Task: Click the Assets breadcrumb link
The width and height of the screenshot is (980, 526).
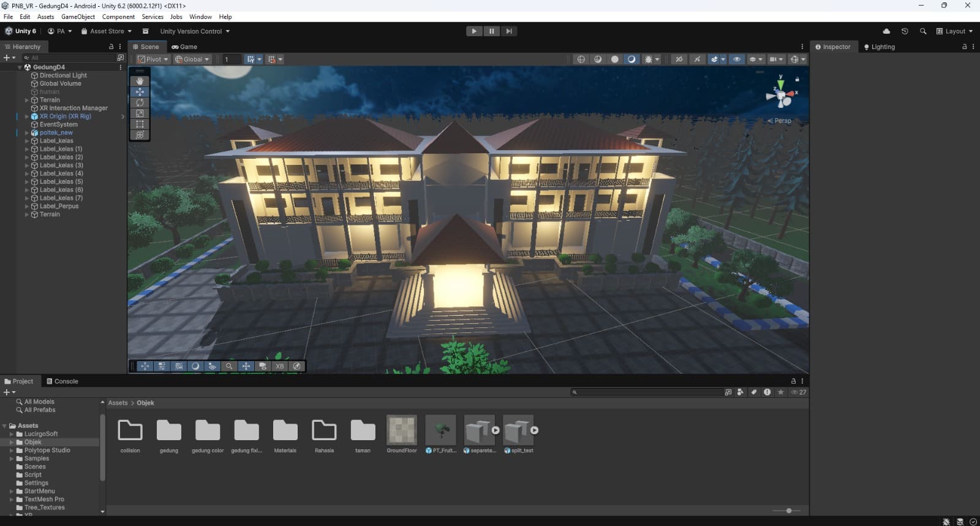Action: [118, 403]
